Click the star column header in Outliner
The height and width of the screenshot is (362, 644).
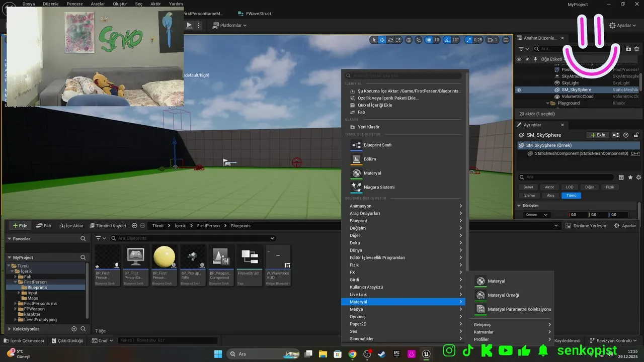[527, 59]
